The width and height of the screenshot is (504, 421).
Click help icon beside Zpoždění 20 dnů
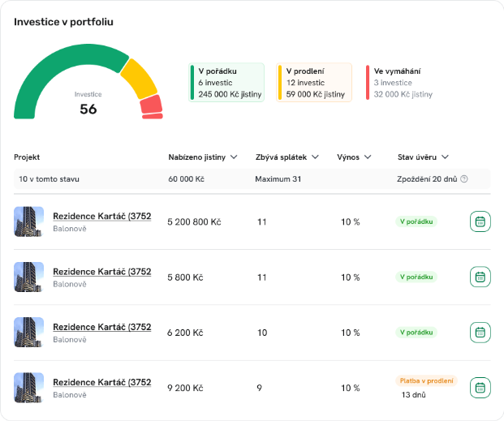click(x=464, y=178)
